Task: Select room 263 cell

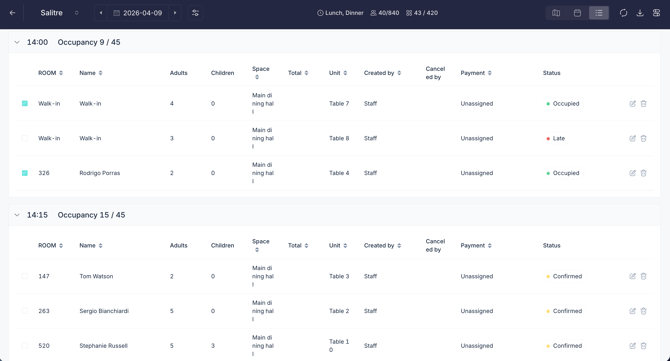Action: coord(44,311)
